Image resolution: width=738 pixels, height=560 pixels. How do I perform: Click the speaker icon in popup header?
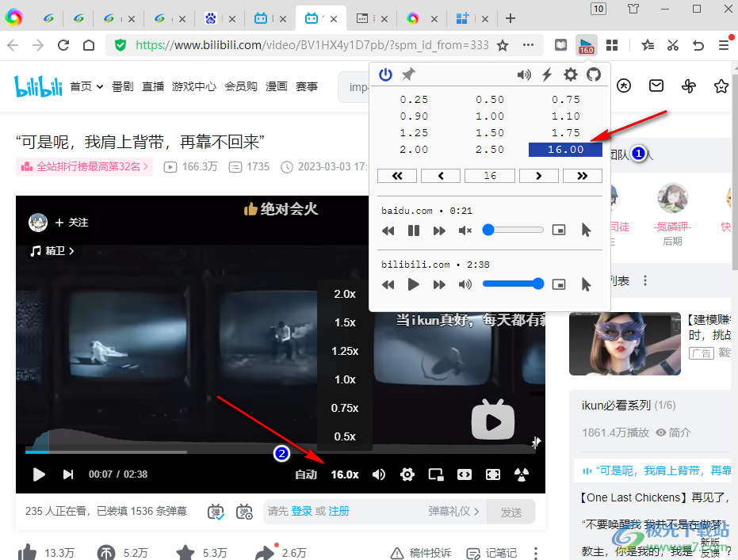(524, 74)
